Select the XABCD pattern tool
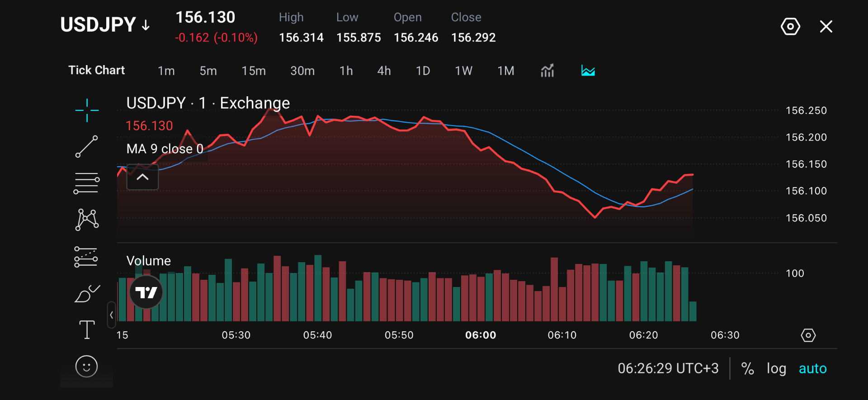 click(x=87, y=220)
